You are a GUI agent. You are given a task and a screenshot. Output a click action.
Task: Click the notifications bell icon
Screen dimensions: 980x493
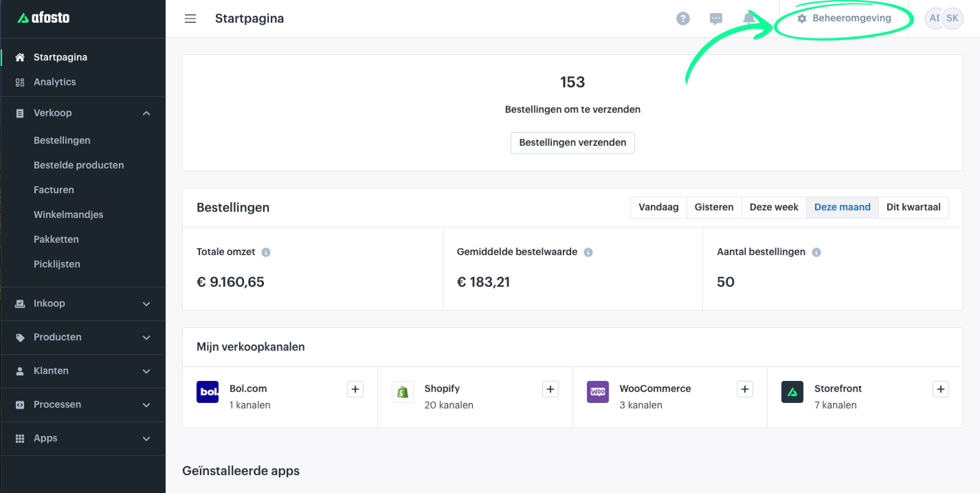pyautogui.click(x=749, y=18)
